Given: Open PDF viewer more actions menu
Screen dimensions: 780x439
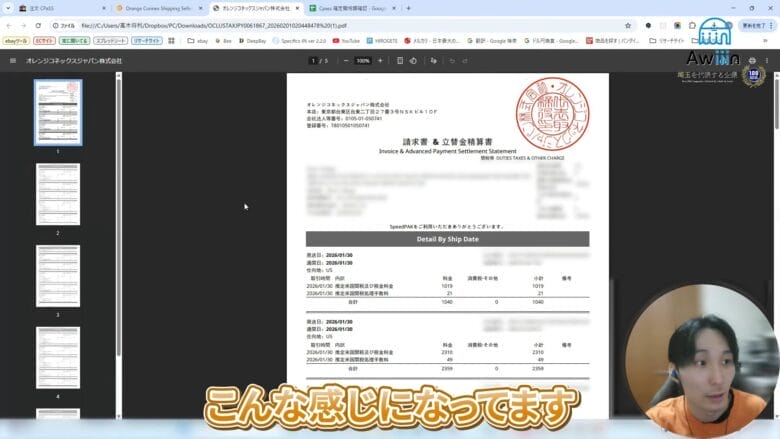Looking at the screenshot, I should 767,61.
